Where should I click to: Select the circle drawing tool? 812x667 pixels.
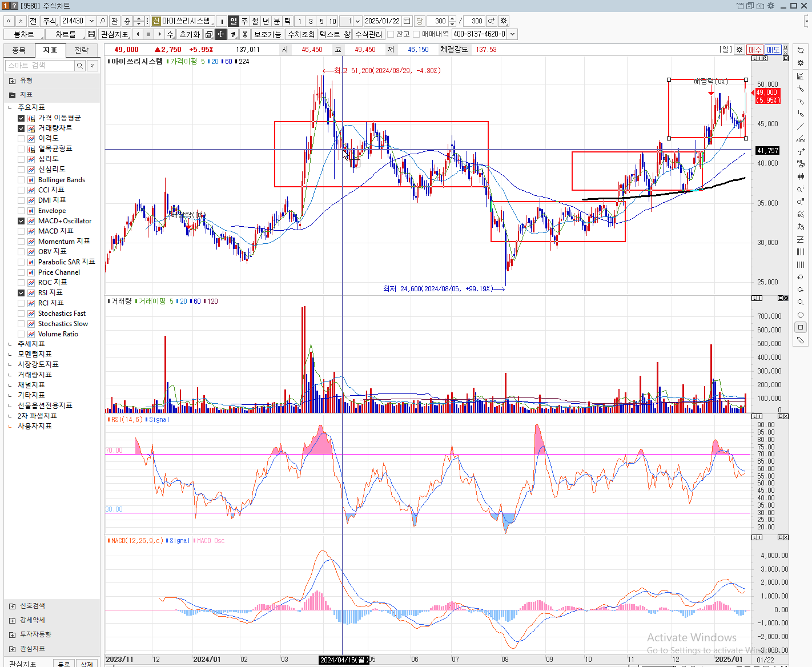(801, 315)
